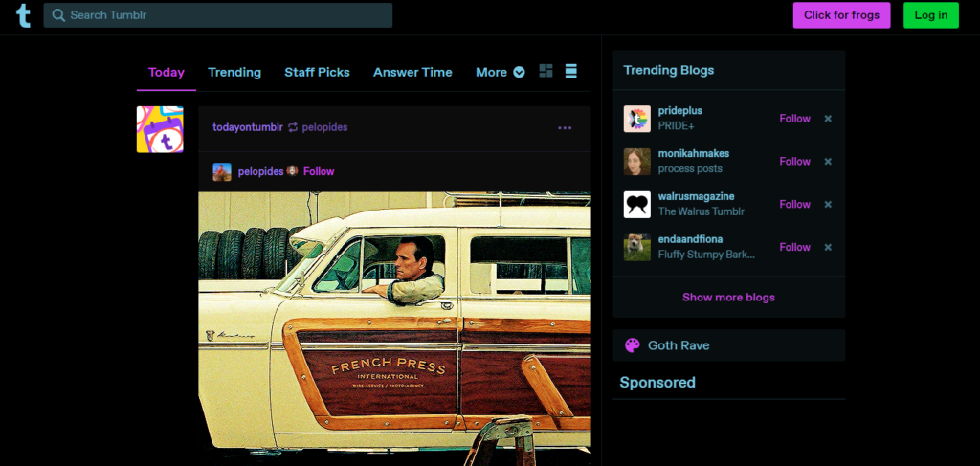The height and width of the screenshot is (466, 980).
Task: Open the todayontumblr blog link
Action: click(x=248, y=127)
